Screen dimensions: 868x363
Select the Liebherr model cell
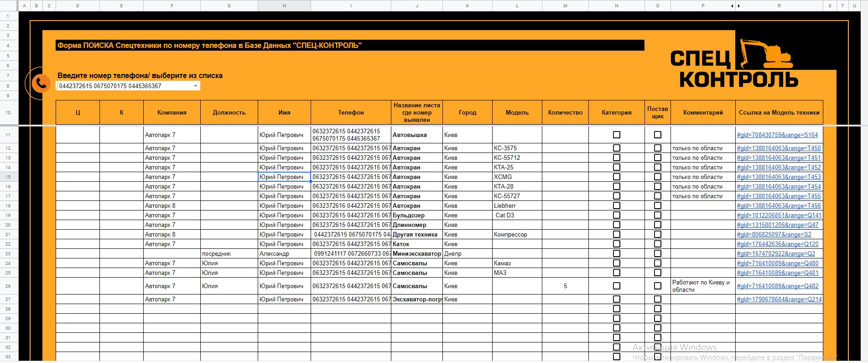(x=517, y=205)
